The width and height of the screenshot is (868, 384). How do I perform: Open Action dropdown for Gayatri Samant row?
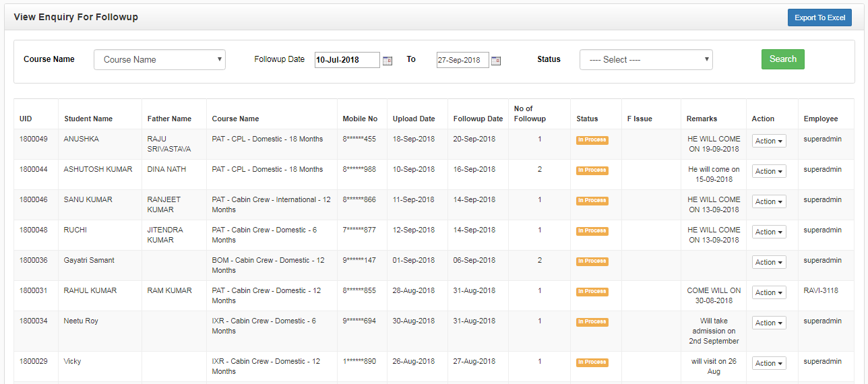coord(769,262)
